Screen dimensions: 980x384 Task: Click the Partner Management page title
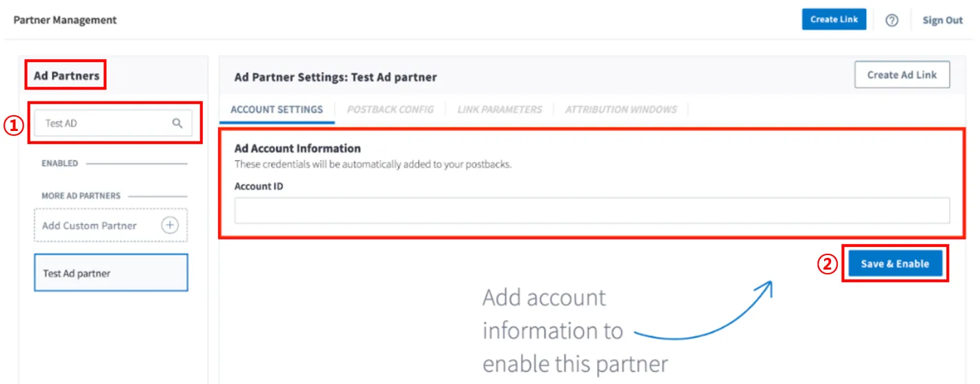(65, 20)
